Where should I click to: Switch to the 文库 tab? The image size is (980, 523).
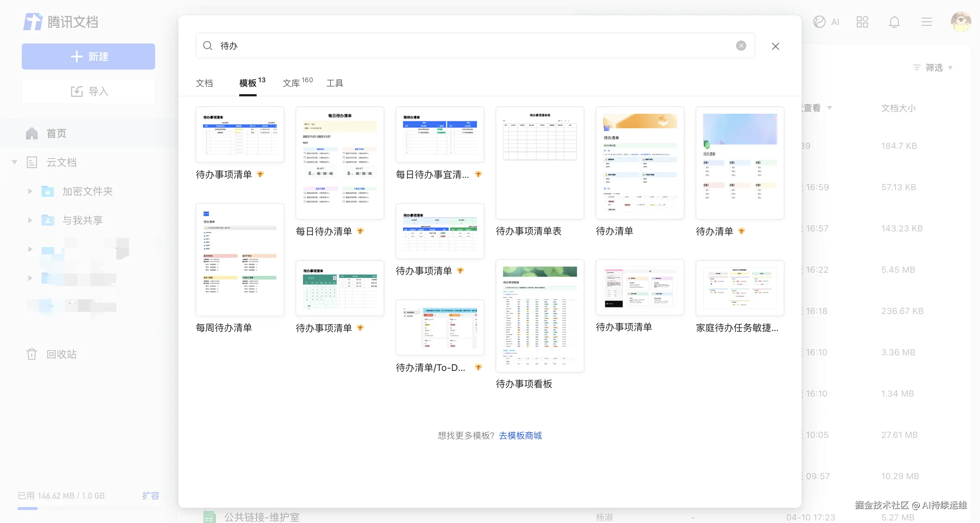(292, 83)
